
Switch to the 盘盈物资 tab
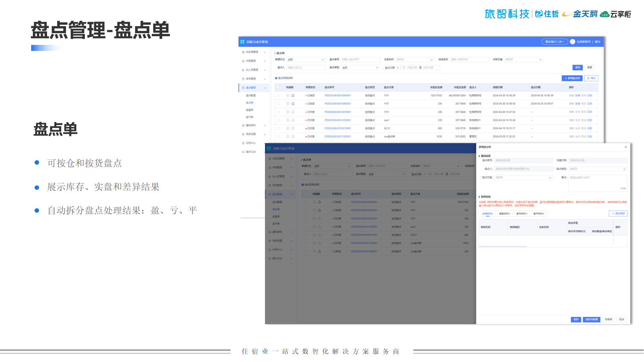pos(504,214)
